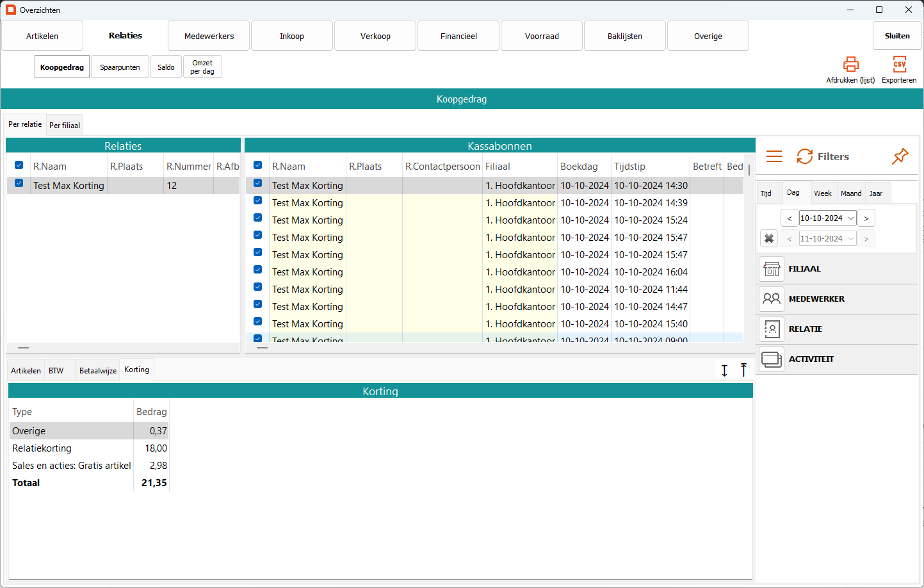This screenshot has width=924, height=588.
Task: Click the Koopgedrag button
Action: tap(62, 67)
